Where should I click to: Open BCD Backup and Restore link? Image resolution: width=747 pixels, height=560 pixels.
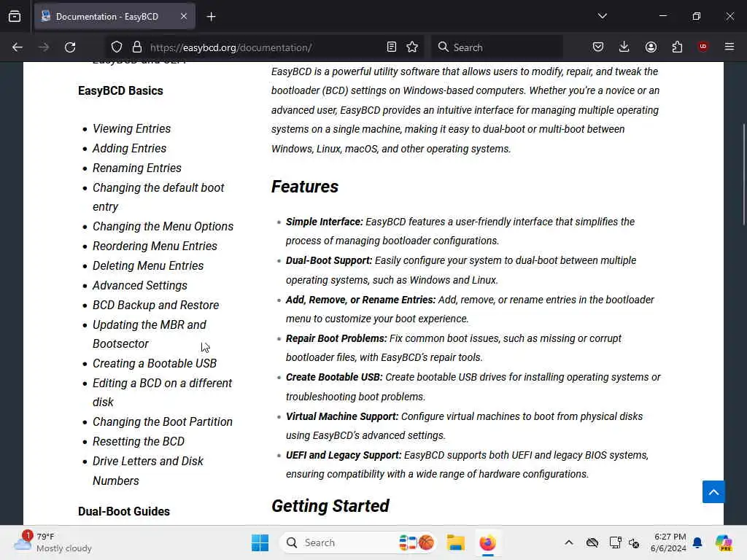coord(156,306)
